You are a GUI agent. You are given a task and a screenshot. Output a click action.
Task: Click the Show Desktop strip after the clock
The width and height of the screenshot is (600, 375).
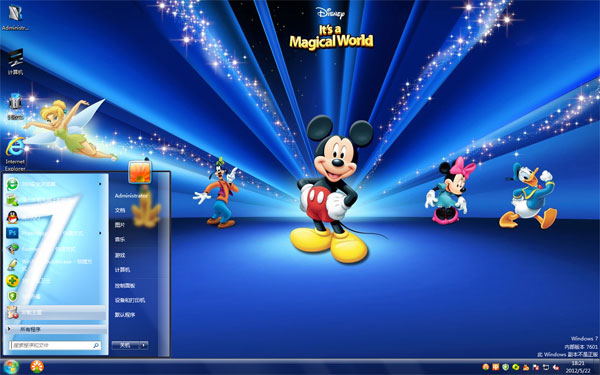(597, 367)
